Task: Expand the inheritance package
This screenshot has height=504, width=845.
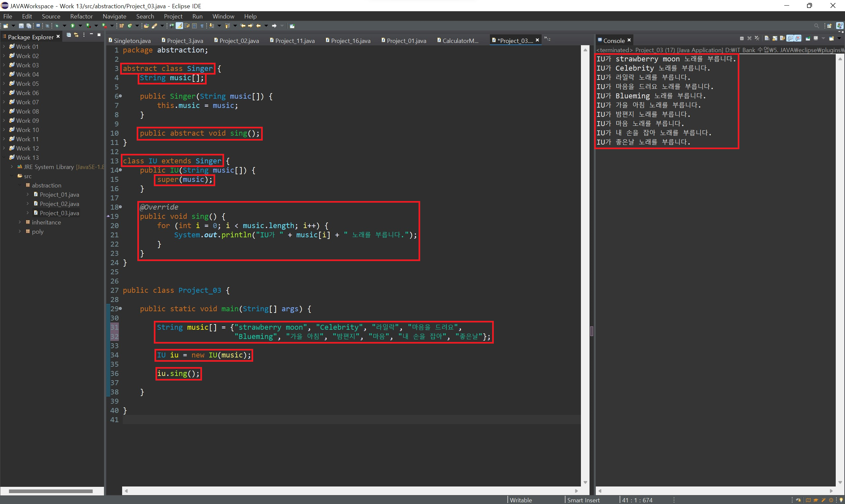Action: (x=20, y=222)
